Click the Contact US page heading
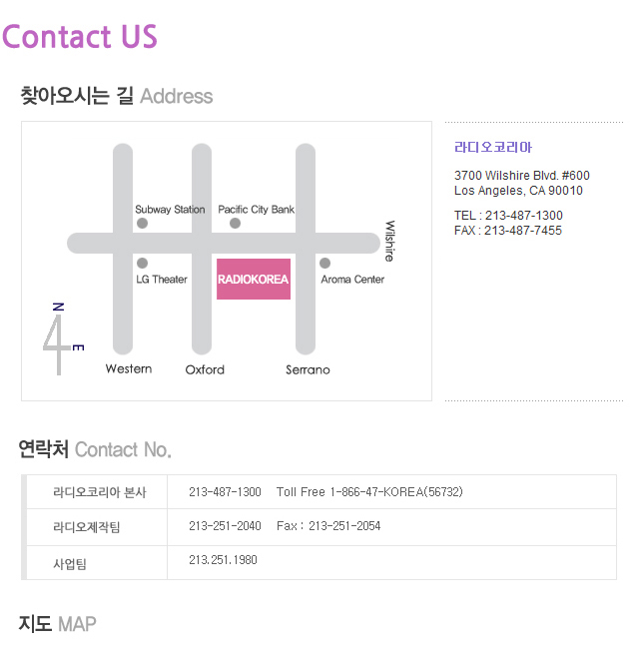The width and height of the screenshot is (644, 653). pos(80,36)
